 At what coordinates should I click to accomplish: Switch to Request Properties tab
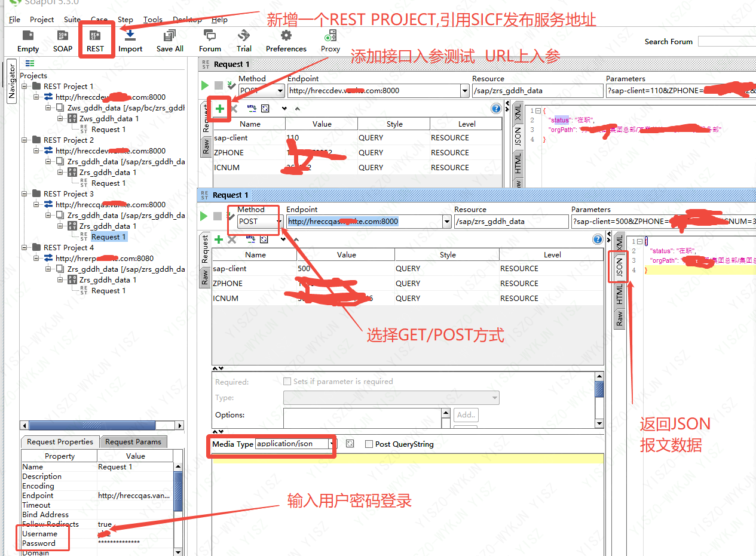(x=60, y=442)
